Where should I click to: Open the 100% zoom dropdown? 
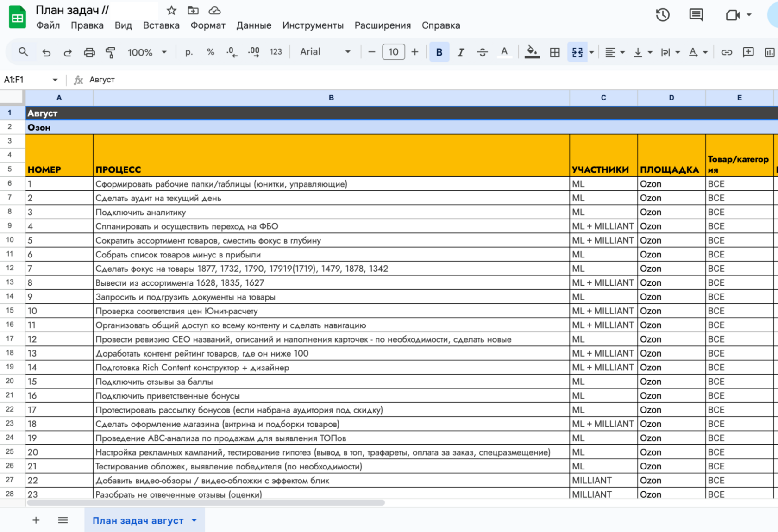pyautogui.click(x=147, y=52)
